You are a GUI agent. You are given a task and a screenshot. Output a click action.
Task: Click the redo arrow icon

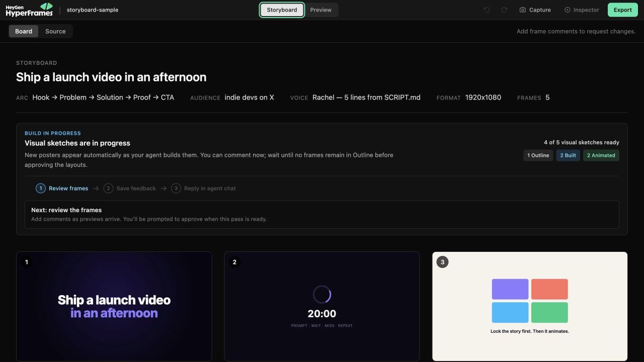tap(504, 10)
